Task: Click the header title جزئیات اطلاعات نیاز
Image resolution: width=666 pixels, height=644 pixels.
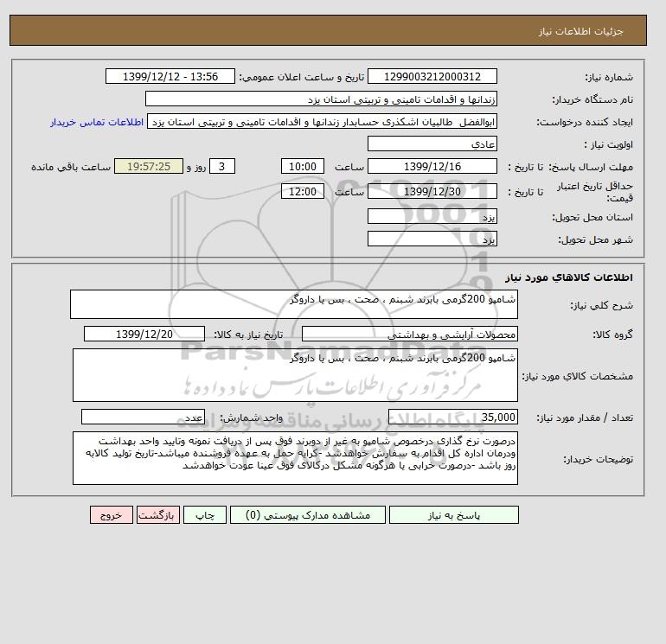Action: [580, 31]
